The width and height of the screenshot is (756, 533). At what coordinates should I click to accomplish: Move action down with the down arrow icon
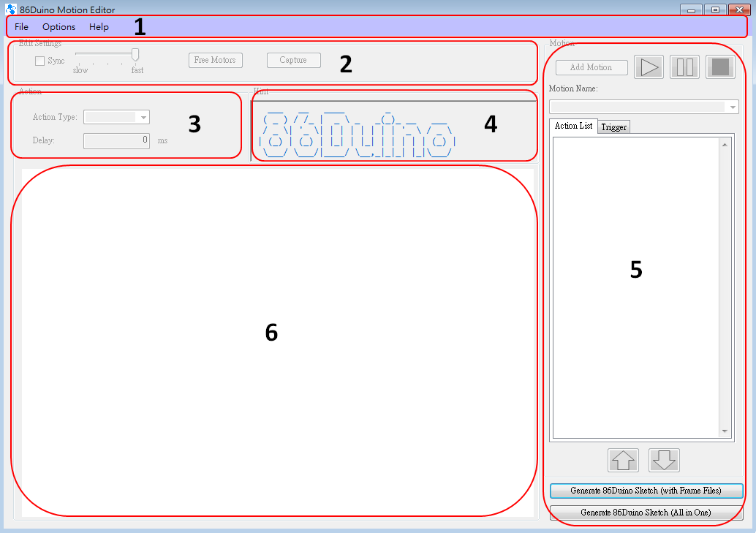coord(664,460)
